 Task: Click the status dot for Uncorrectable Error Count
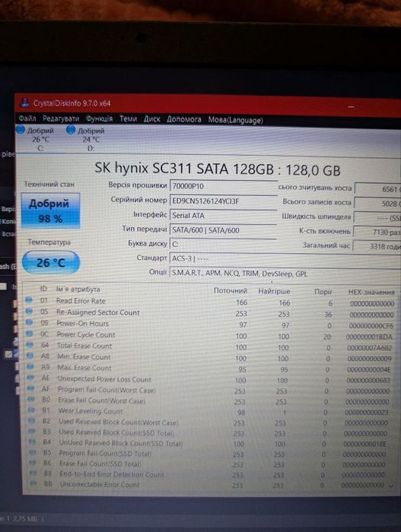[x=33, y=483]
